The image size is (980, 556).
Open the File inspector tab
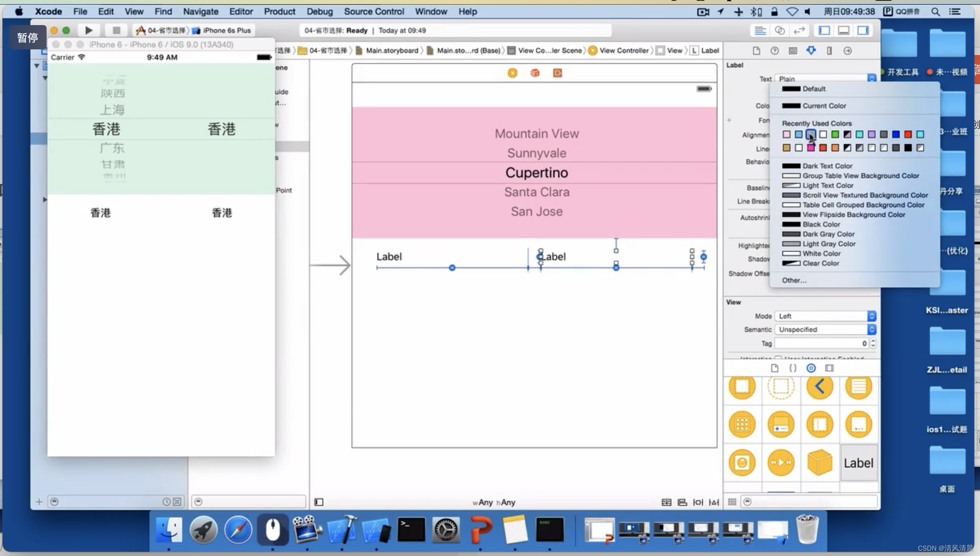tap(756, 51)
